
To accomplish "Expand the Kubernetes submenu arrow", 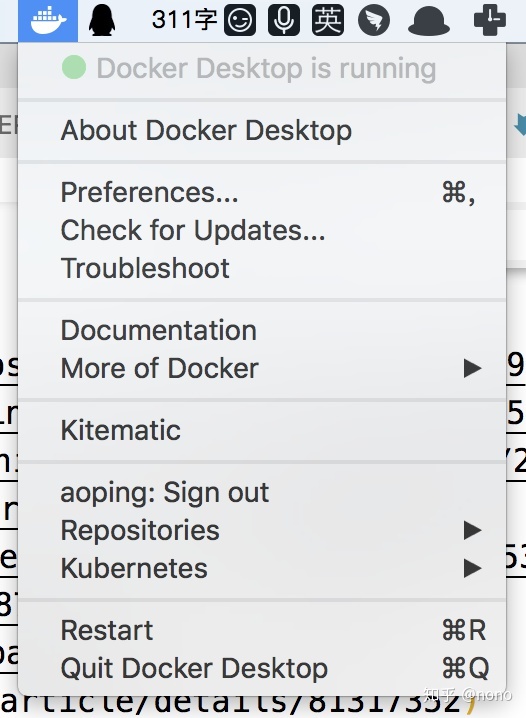I will pyautogui.click(x=472, y=568).
